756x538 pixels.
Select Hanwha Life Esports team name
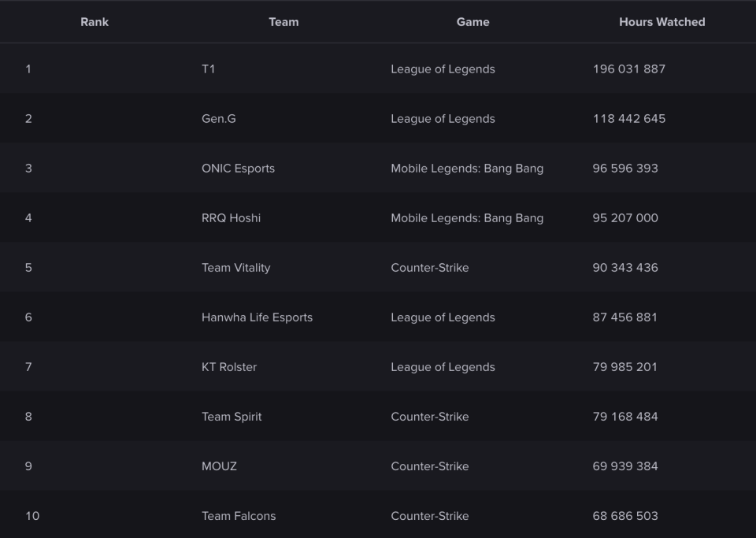pyautogui.click(x=257, y=317)
